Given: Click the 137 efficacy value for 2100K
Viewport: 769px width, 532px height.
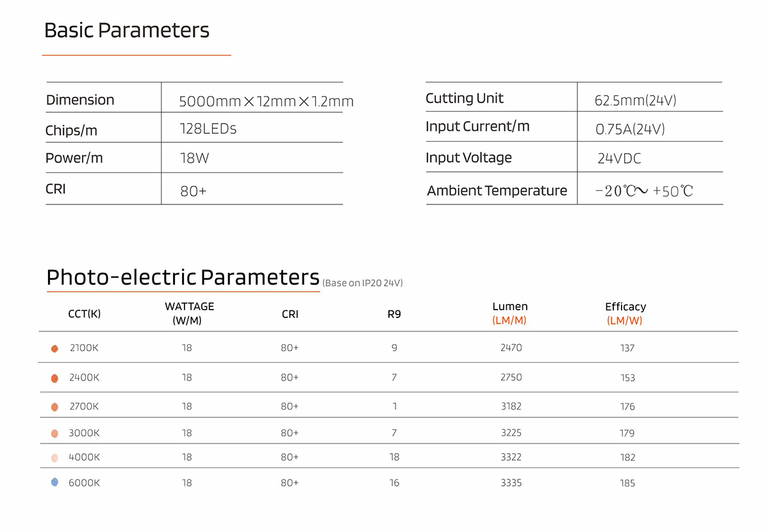Looking at the screenshot, I should (627, 348).
